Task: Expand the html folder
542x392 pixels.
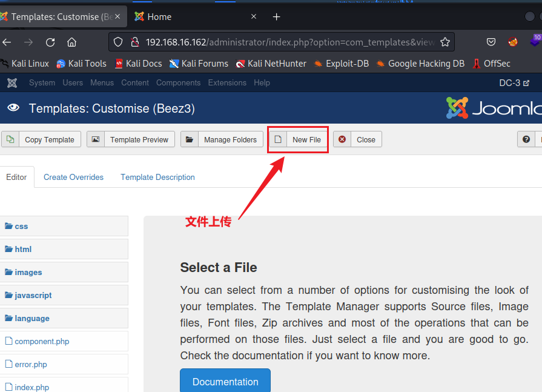Action: (x=64, y=249)
